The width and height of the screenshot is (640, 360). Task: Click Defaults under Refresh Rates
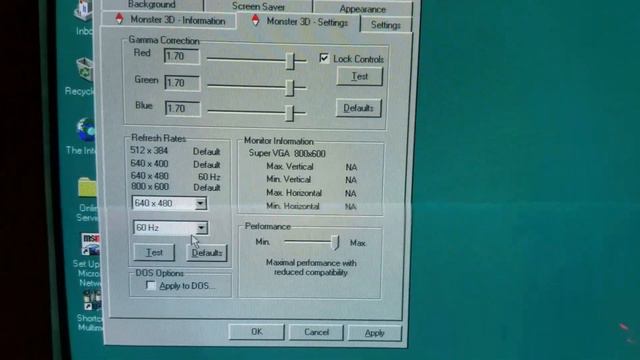click(x=207, y=253)
